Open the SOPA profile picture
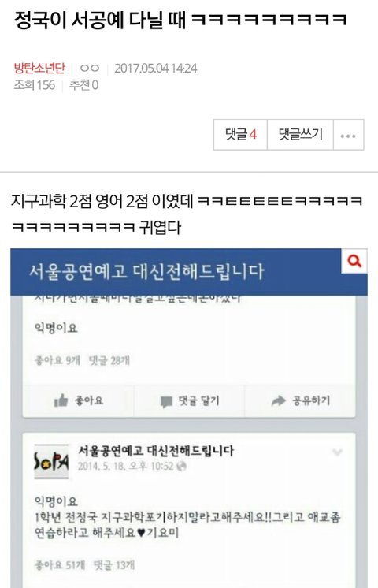The image size is (378, 588). tap(51, 462)
